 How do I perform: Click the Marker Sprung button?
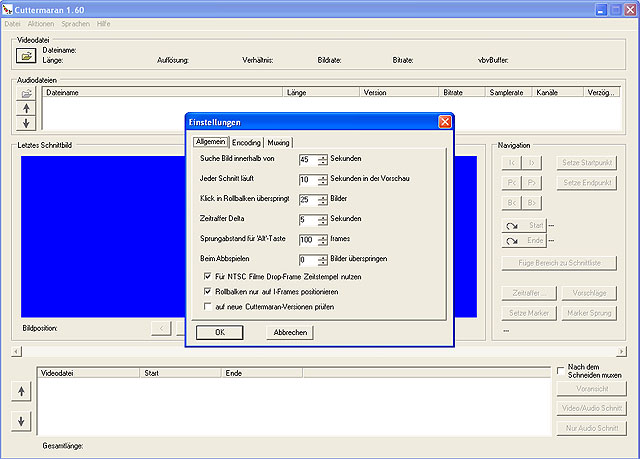click(589, 313)
